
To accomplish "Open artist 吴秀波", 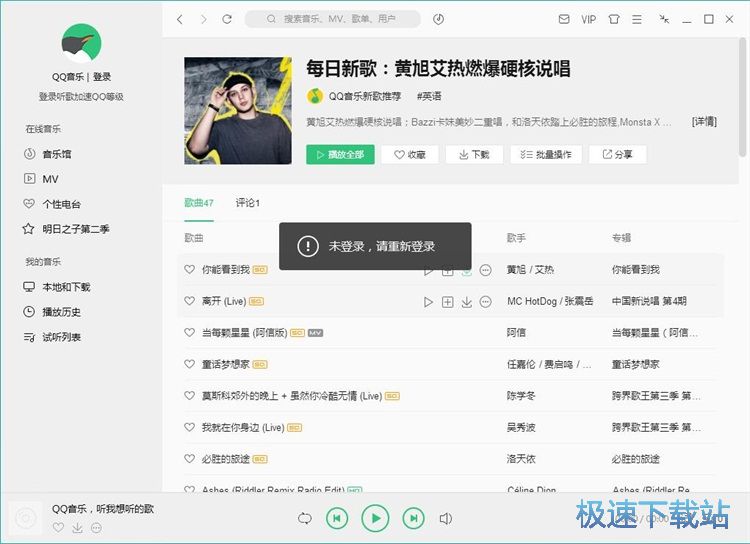I will pyautogui.click(x=521, y=427).
